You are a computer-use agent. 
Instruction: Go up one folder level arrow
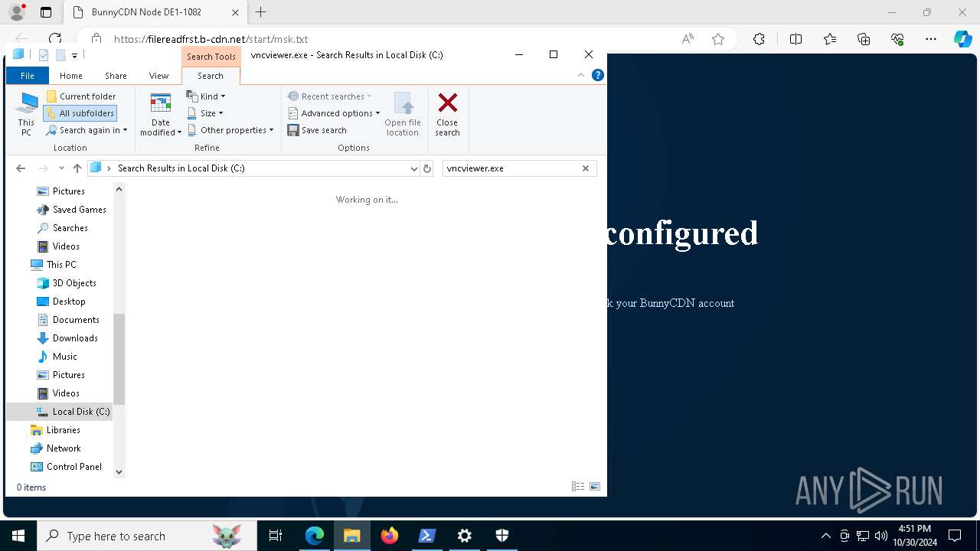(x=77, y=168)
